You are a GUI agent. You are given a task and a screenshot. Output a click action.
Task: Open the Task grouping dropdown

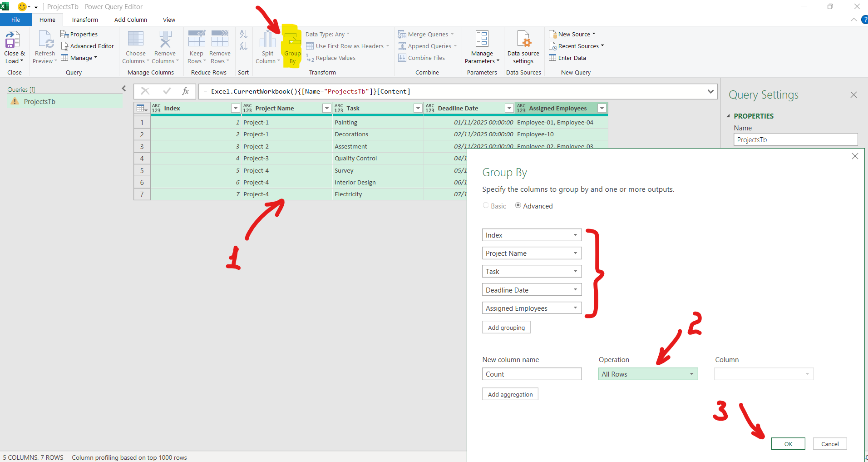click(532, 271)
